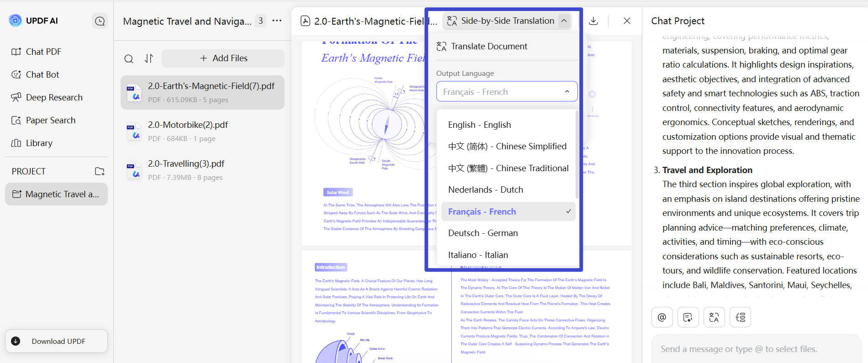Click the Solar Wind label in PDF

338,193
